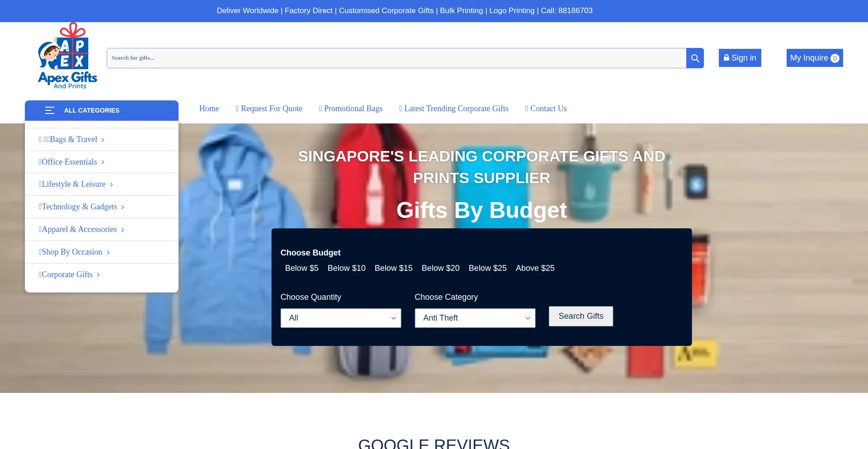Click the lock icon on Sign in

726,58
